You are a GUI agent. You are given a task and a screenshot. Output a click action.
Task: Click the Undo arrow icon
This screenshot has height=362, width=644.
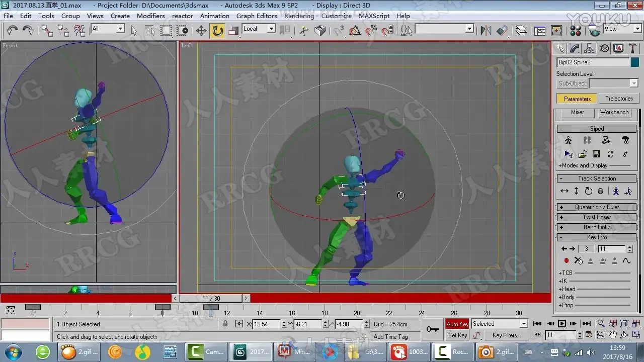click(12, 31)
